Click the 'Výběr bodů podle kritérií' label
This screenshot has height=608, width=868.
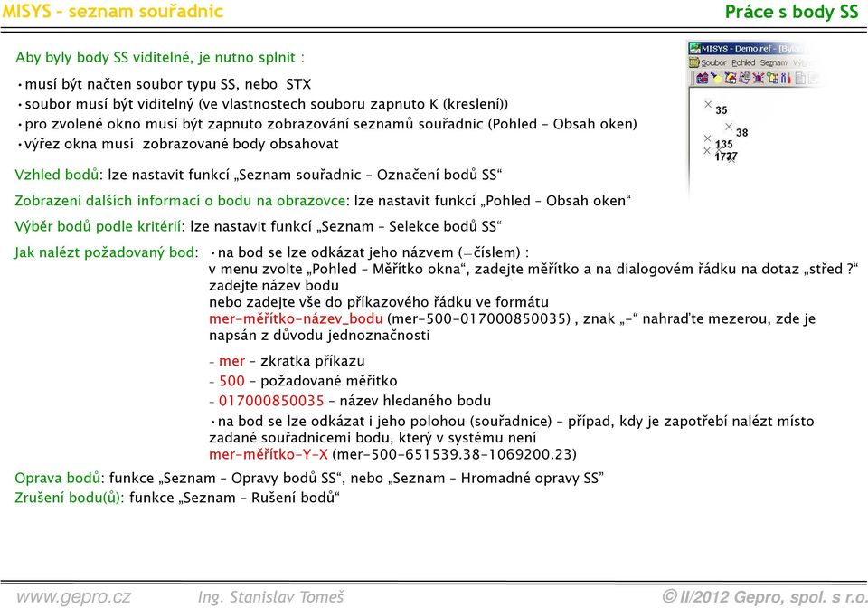tap(98, 226)
